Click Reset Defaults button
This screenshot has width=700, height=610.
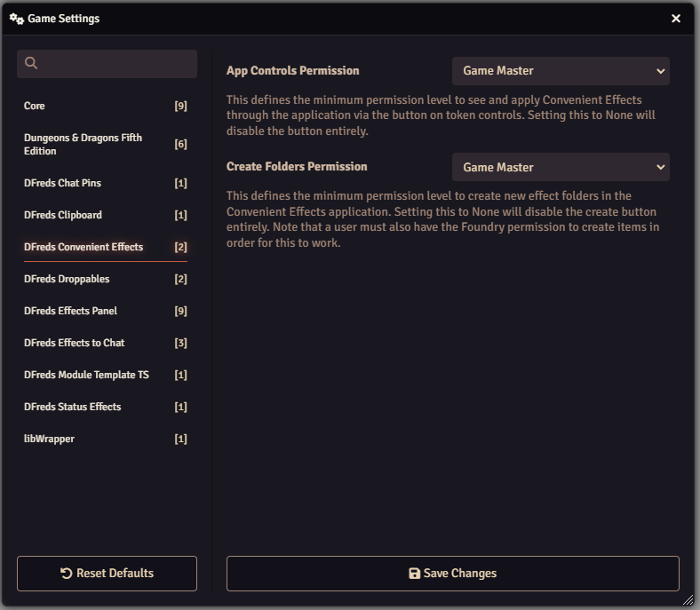(107, 574)
